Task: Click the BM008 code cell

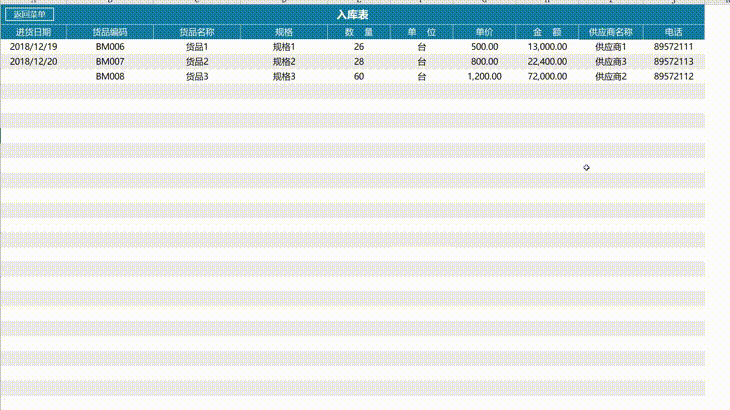Action: (x=110, y=77)
